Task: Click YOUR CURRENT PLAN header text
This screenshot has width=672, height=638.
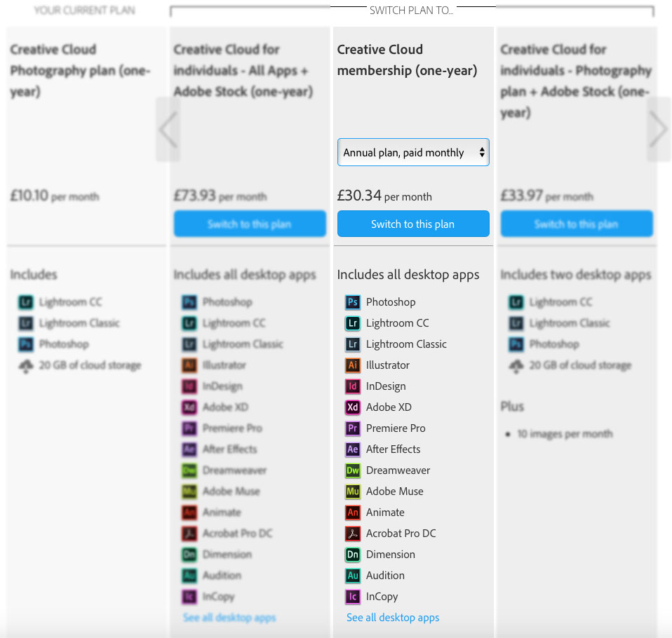Action: coord(84,11)
